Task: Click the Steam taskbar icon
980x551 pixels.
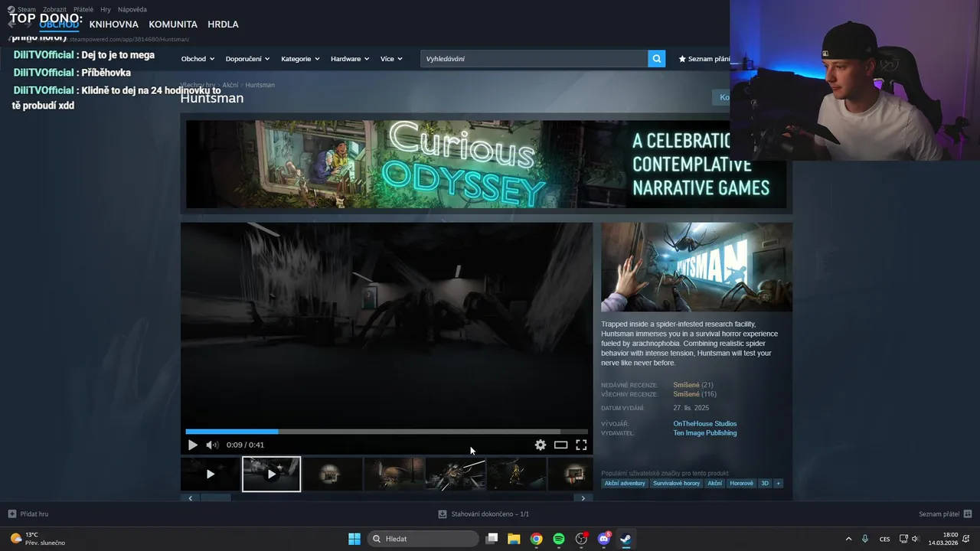Action: pyautogui.click(x=626, y=539)
